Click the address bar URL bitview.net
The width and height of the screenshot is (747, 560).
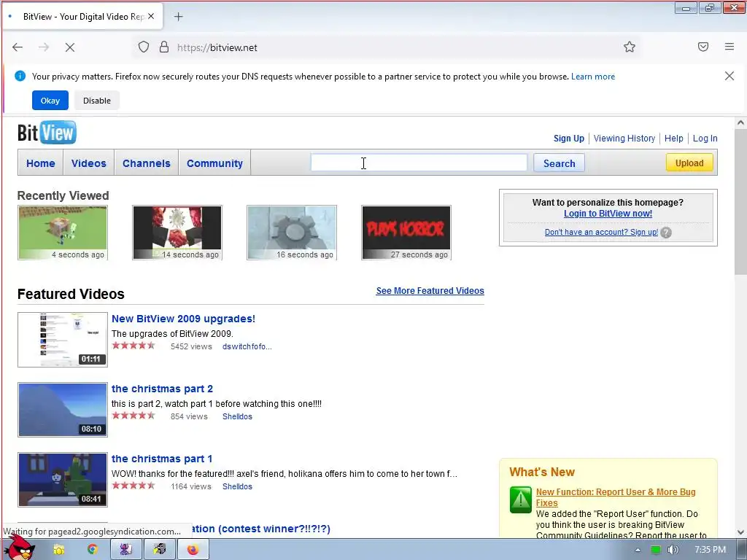click(x=217, y=47)
